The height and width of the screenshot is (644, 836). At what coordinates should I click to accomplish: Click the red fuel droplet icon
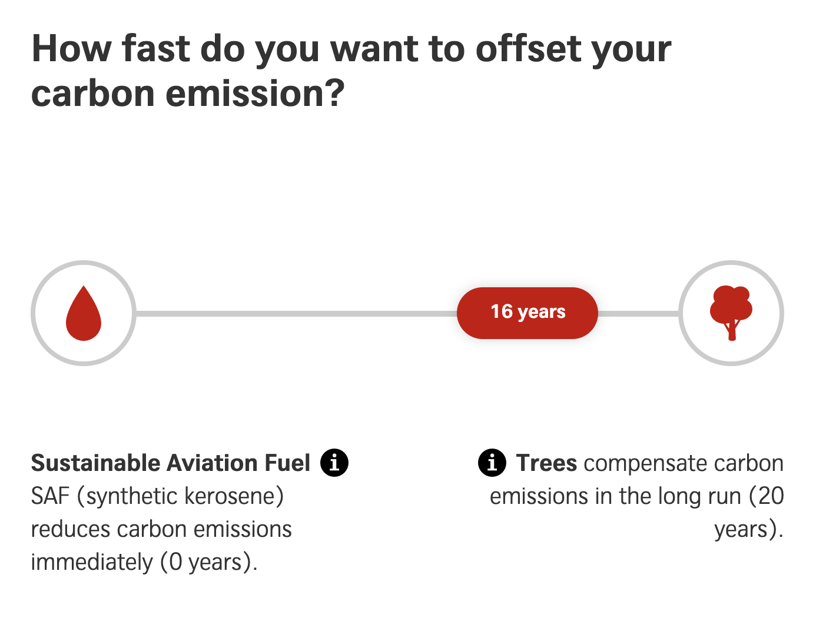click(x=84, y=313)
